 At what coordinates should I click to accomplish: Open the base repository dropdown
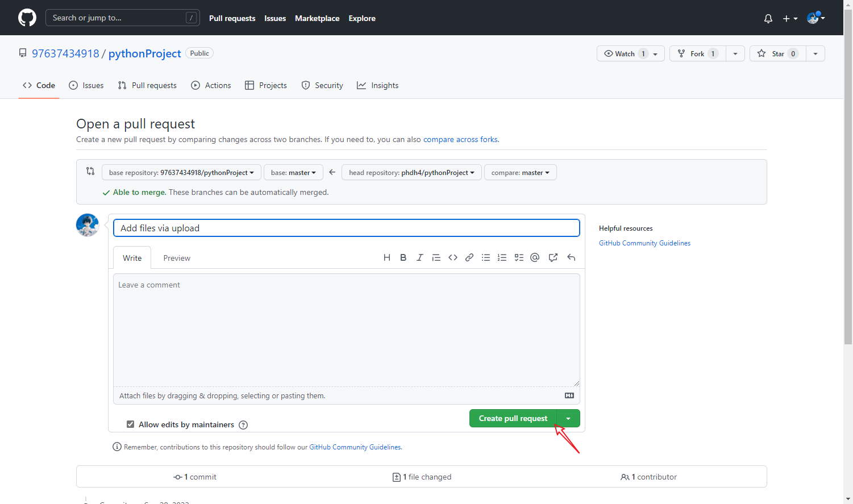point(181,173)
